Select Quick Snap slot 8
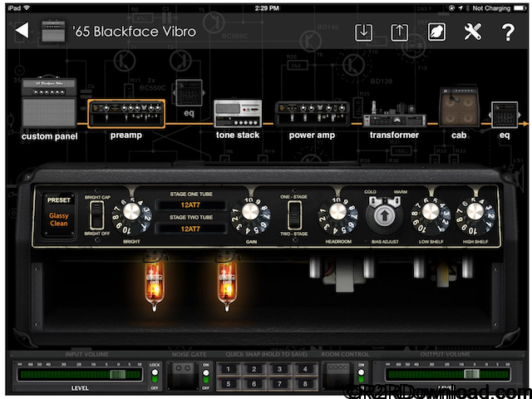The width and height of the screenshot is (532, 399). 305,384
